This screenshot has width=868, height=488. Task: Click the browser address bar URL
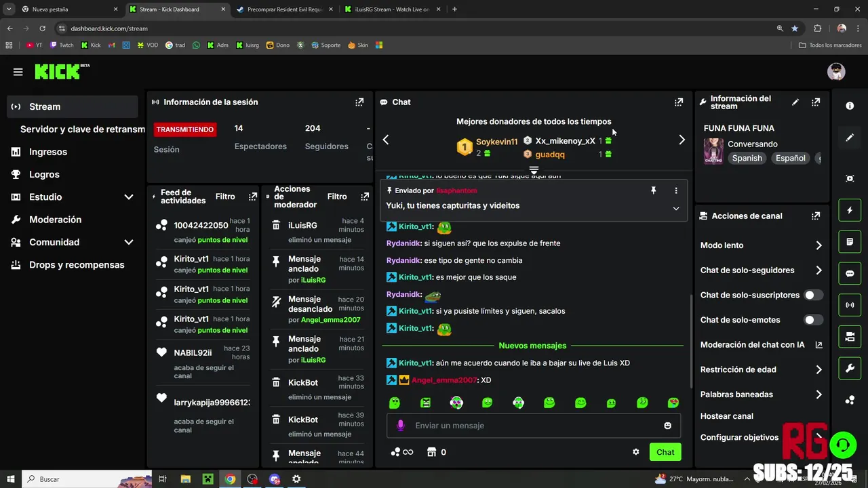tap(109, 28)
